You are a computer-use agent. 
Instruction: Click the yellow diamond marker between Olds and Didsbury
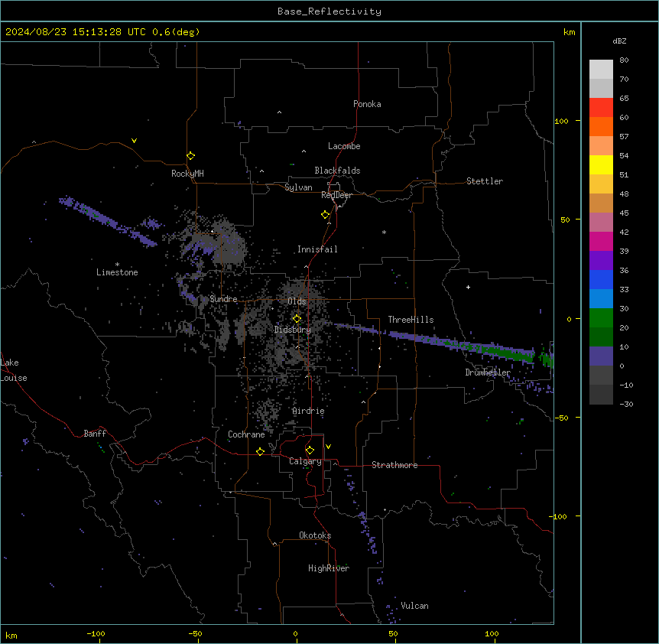pyautogui.click(x=297, y=319)
